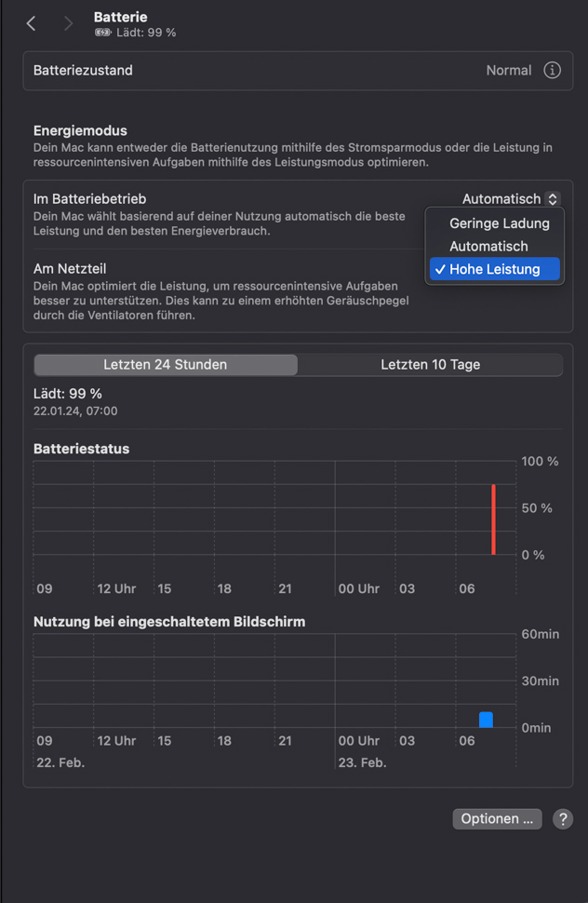Go forward with the right chevron arrow

pos(69,23)
